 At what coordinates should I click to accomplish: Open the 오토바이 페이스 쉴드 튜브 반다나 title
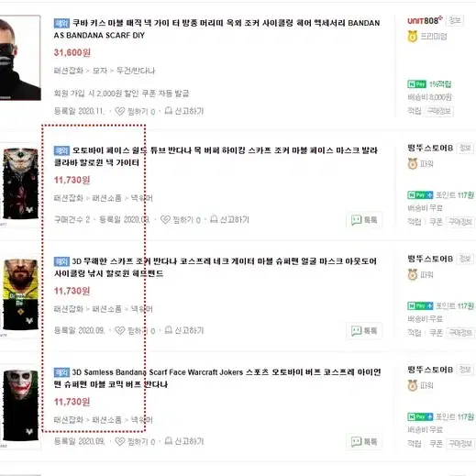pos(216,156)
